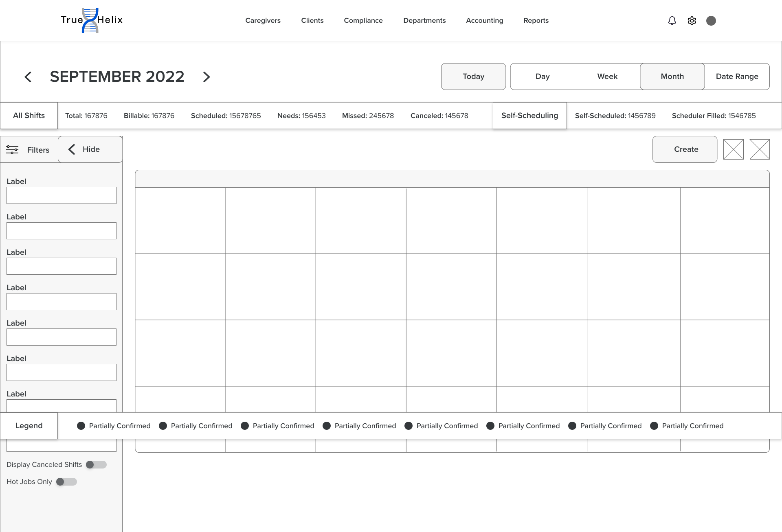Screen dimensions: 782x532
Task: Open the Clients menu
Action: pyautogui.click(x=312, y=20)
